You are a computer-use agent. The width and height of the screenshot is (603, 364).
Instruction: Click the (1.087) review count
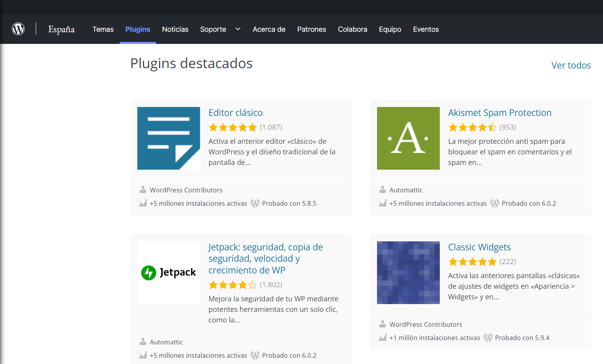tap(271, 127)
